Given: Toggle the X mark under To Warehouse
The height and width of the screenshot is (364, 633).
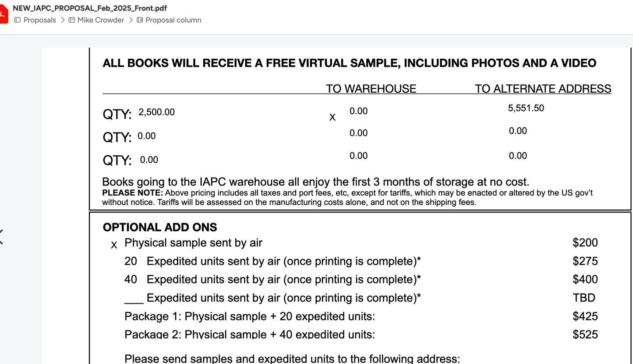Looking at the screenshot, I should (x=332, y=117).
